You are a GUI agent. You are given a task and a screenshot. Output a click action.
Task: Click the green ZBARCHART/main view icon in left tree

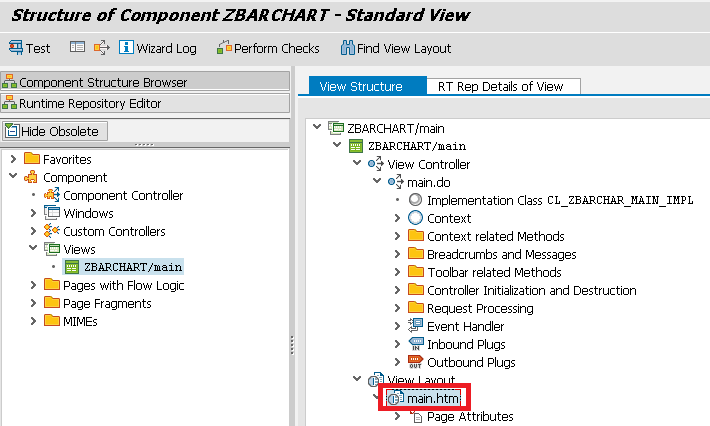point(72,267)
